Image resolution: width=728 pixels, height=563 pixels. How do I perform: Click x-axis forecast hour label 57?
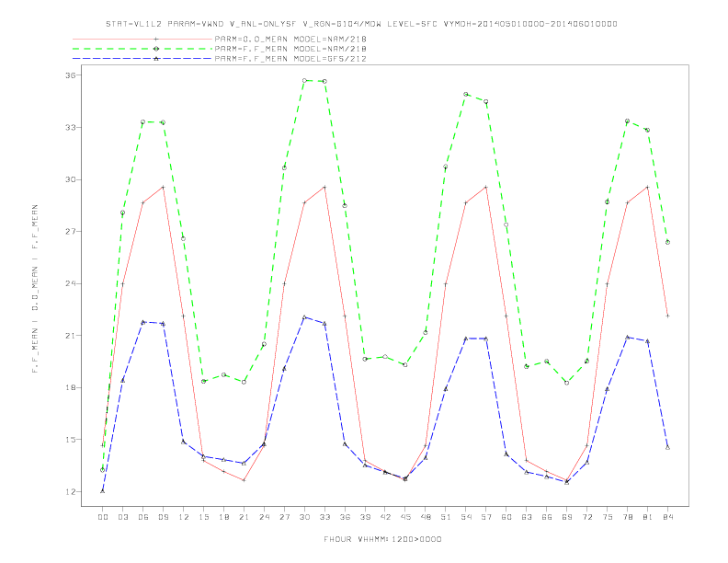click(x=486, y=517)
